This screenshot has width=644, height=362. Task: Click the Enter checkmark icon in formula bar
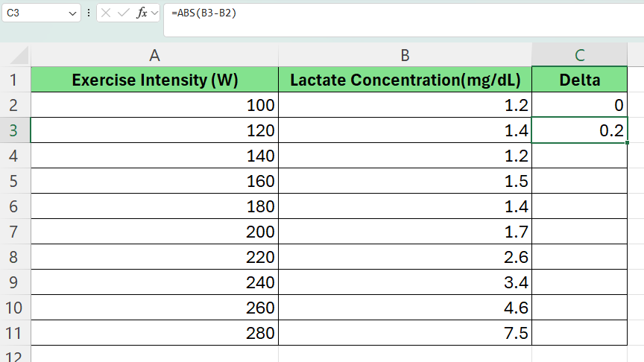coord(124,13)
